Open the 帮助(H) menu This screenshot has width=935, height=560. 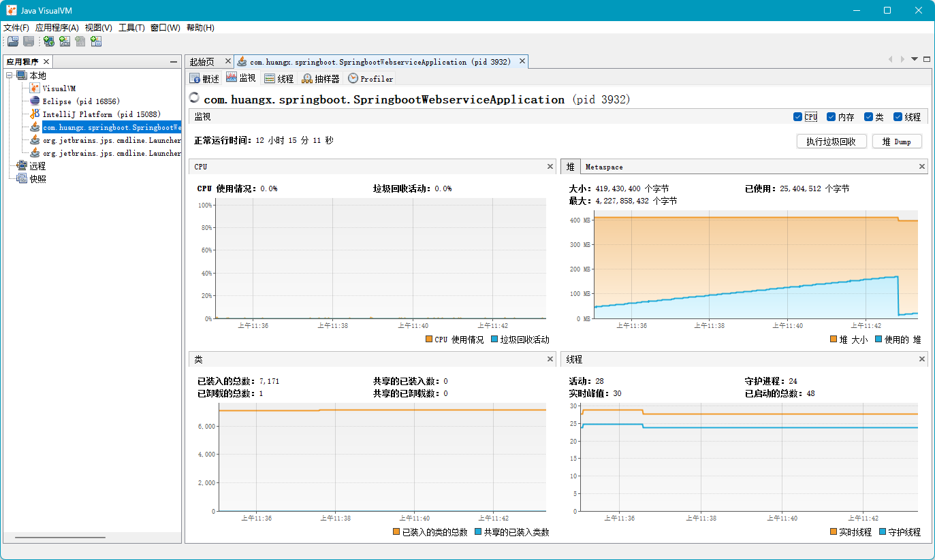(x=200, y=28)
